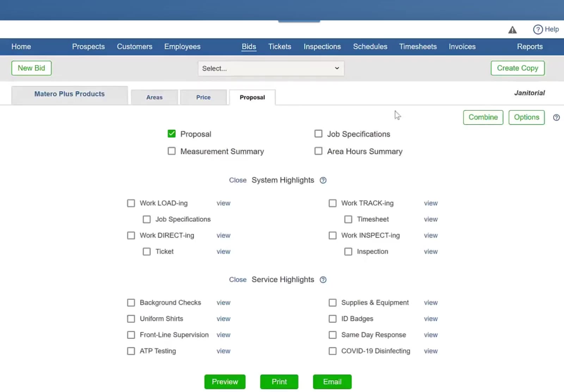Open Prospects menu

pos(88,47)
